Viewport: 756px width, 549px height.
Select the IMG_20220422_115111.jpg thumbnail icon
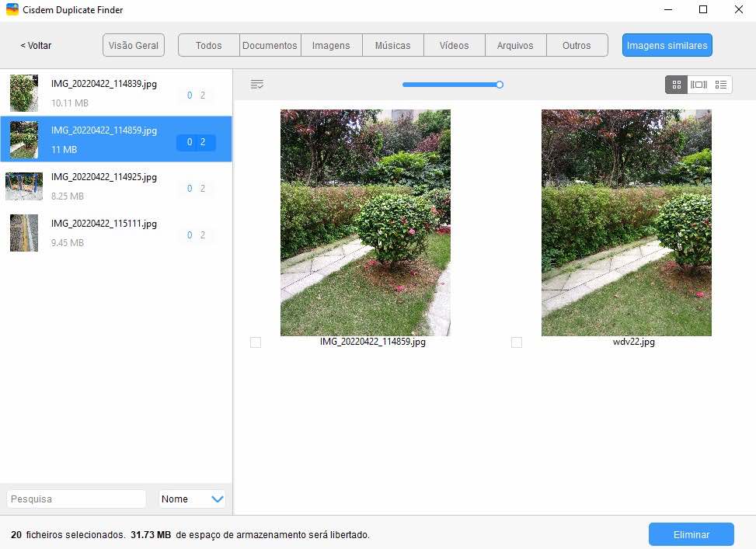coord(24,233)
